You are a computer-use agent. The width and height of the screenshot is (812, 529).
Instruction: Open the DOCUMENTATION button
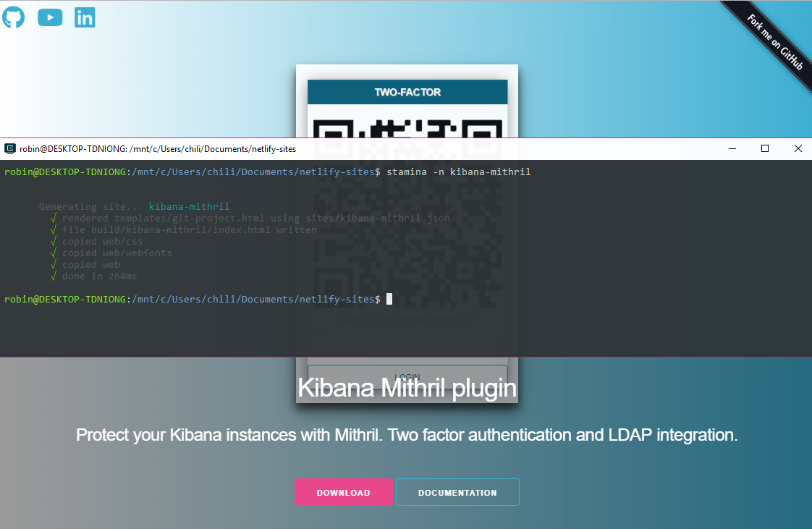(x=457, y=492)
